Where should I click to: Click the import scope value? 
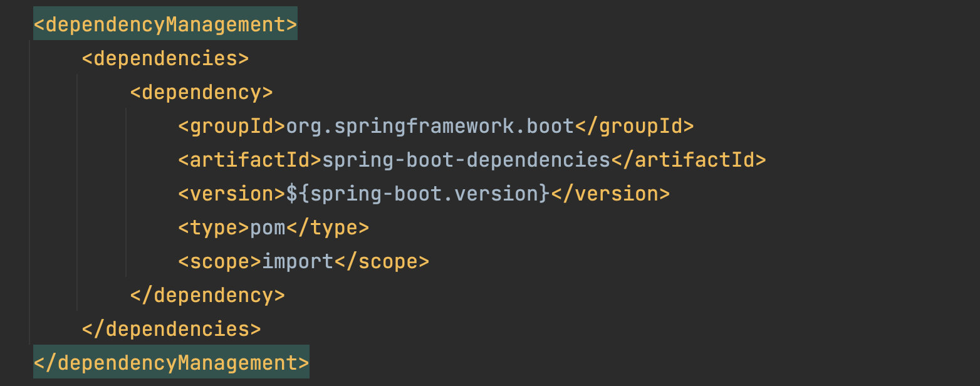pos(298,261)
